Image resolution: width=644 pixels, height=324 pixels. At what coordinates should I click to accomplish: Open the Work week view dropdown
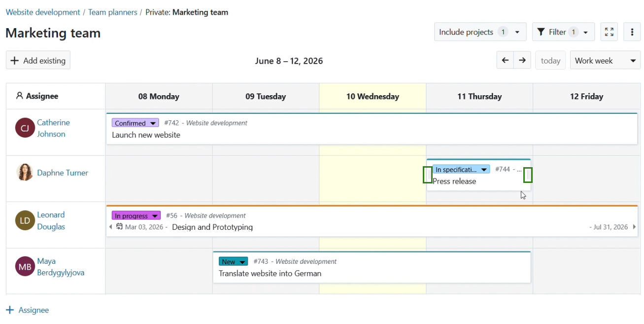click(605, 61)
